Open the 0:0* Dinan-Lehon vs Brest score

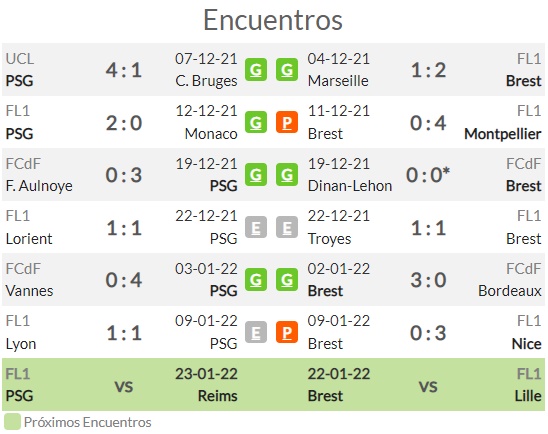tap(428, 175)
